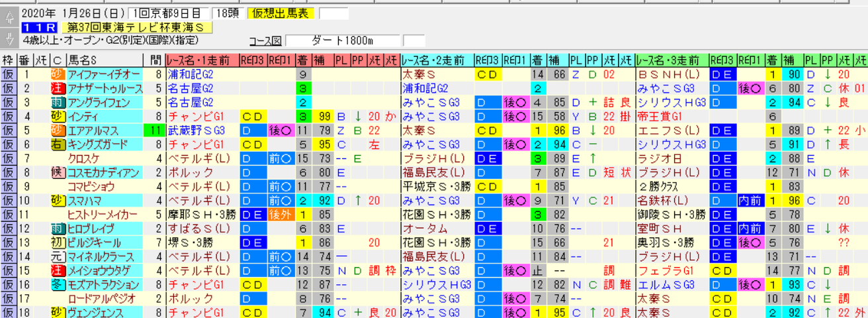Click the 砂 badge beside ヴェンジェンス

58,311
